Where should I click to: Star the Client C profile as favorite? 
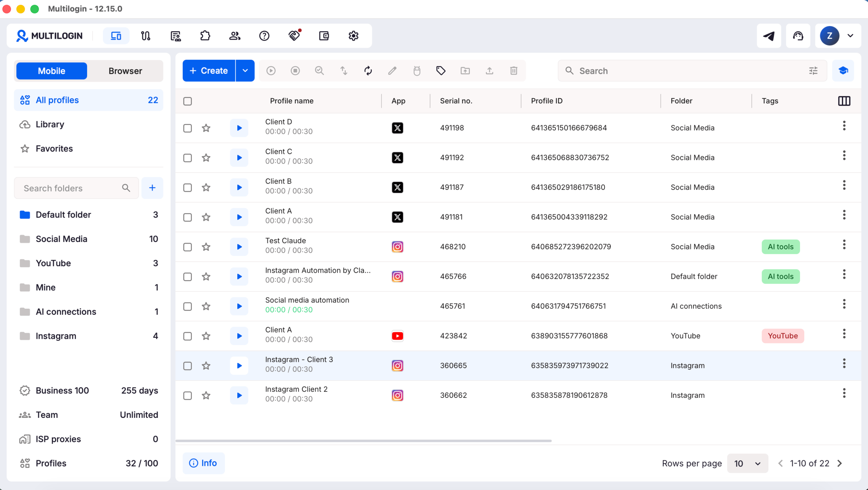click(206, 158)
